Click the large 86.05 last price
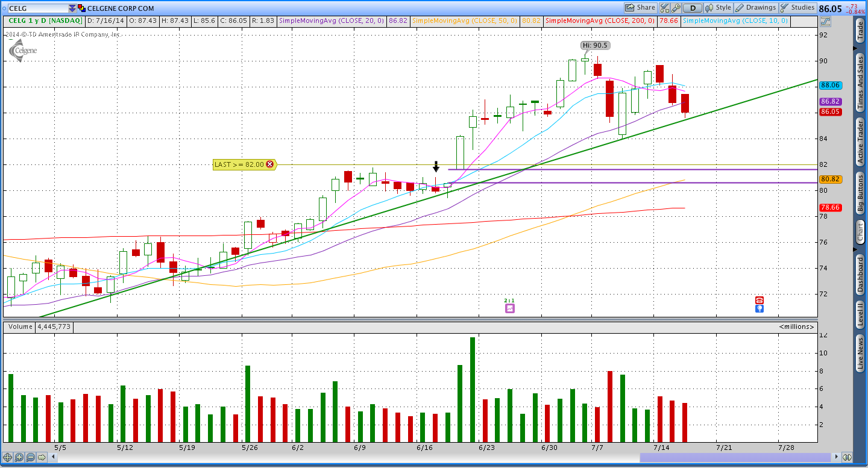The image size is (868, 468). (x=830, y=8)
